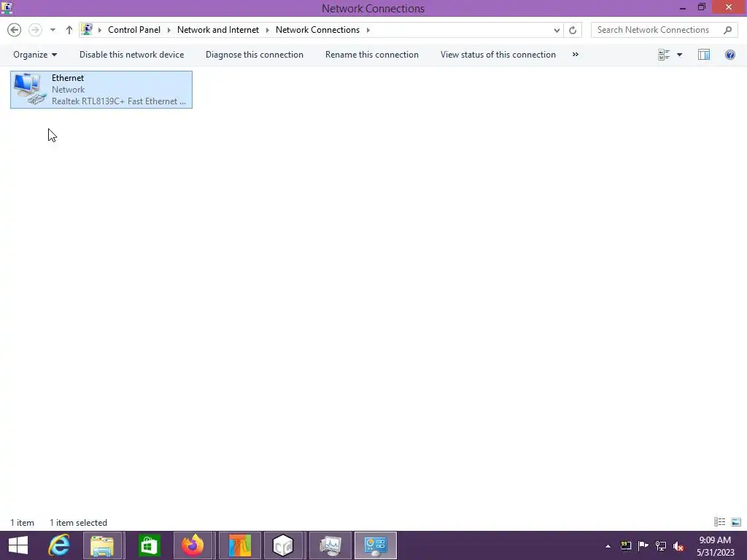Screen dimensions: 747x560
Task: Switch to details view in status bar
Action: 719,522
